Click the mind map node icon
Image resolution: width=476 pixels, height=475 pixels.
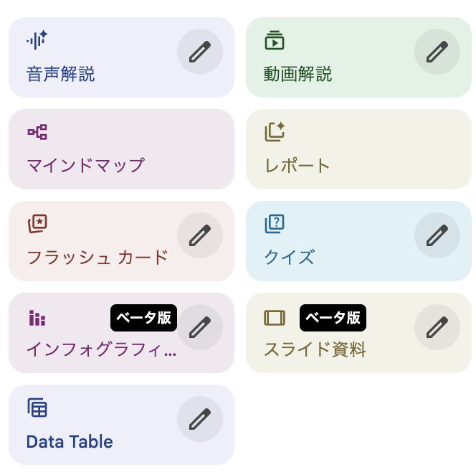(x=37, y=132)
